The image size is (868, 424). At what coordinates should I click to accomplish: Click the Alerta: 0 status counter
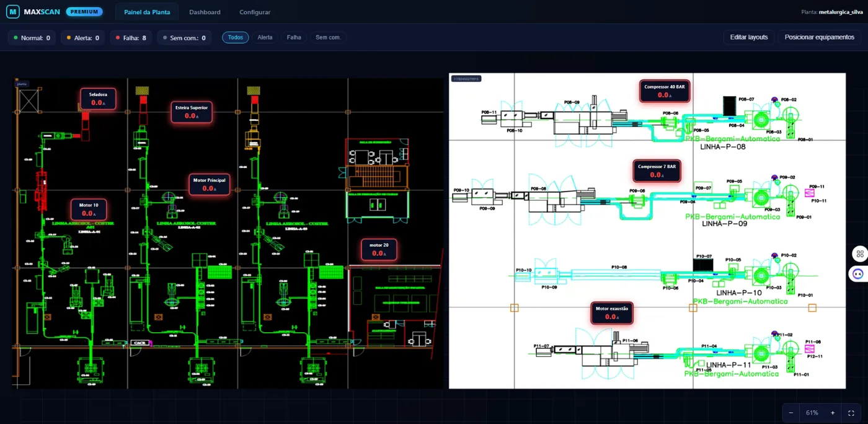point(82,38)
